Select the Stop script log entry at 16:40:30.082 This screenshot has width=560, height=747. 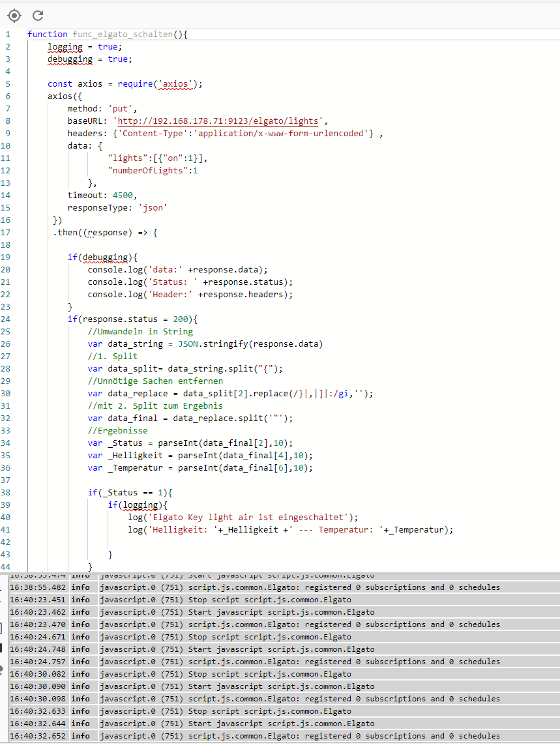(x=284, y=674)
